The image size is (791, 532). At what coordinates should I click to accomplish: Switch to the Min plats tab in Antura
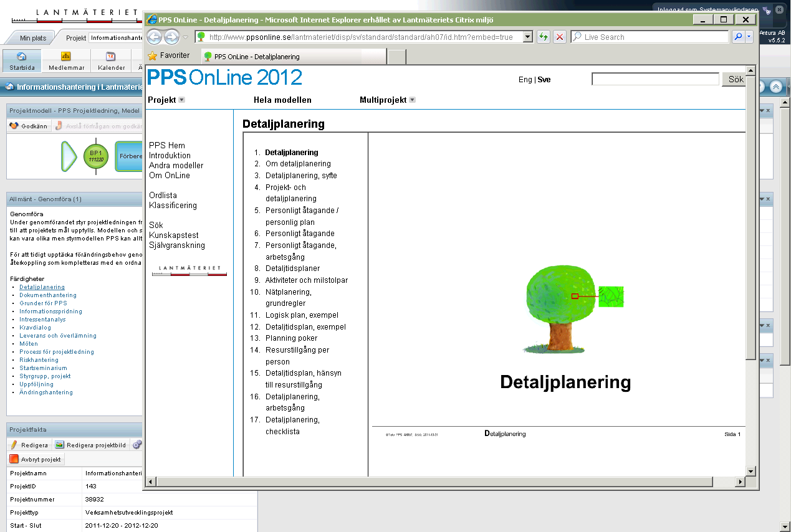pyautogui.click(x=33, y=38)
